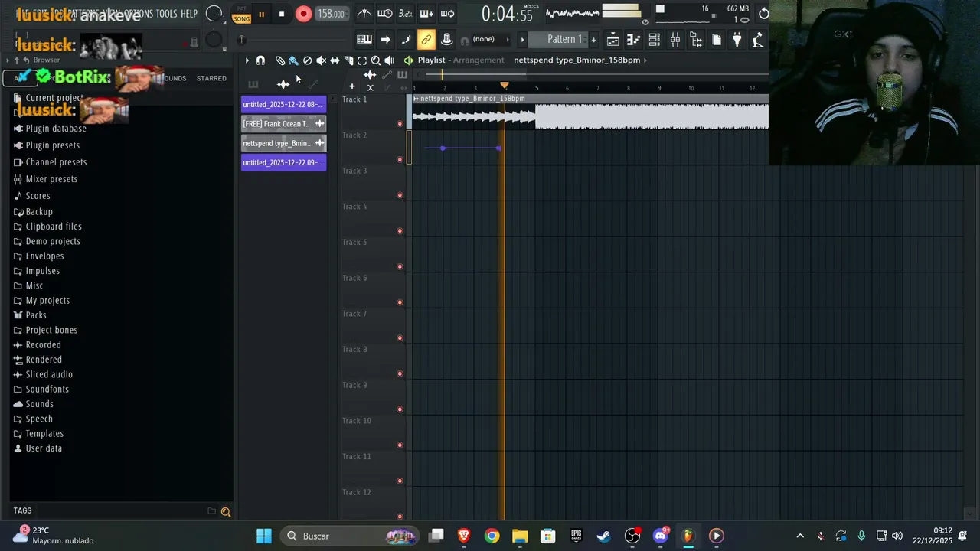Open the Piano roll view icon
Viewport: 980px width, 551px height.
tap(633, 40)
